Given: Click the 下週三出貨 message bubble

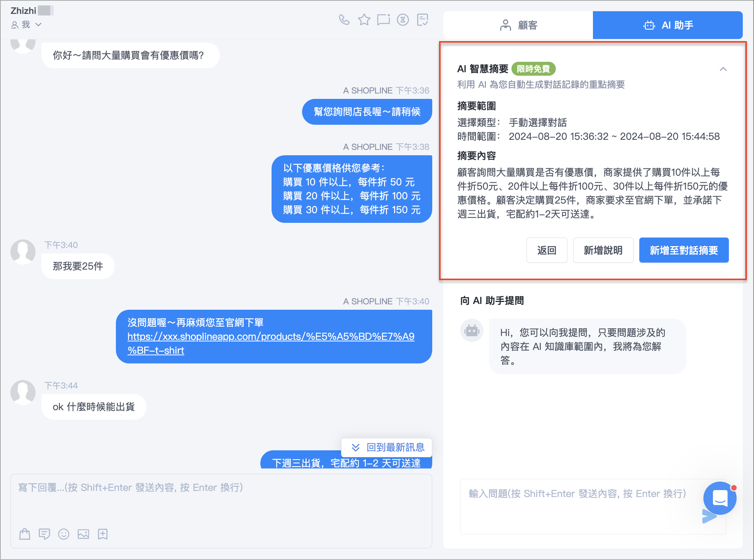Looking at the screenshot, I should click(x=346, y=460).
